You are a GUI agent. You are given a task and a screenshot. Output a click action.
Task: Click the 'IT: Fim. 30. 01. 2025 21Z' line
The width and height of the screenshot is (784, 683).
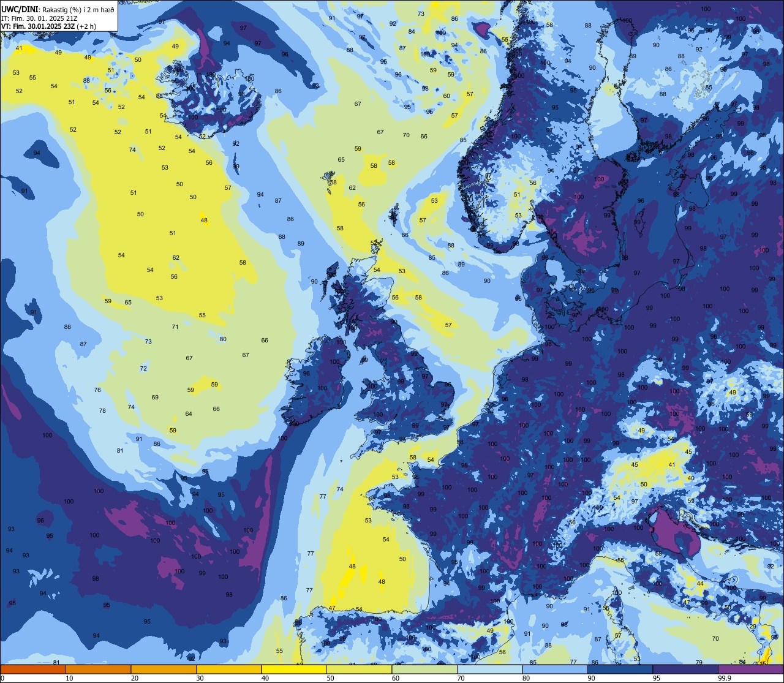pos(39,18)
